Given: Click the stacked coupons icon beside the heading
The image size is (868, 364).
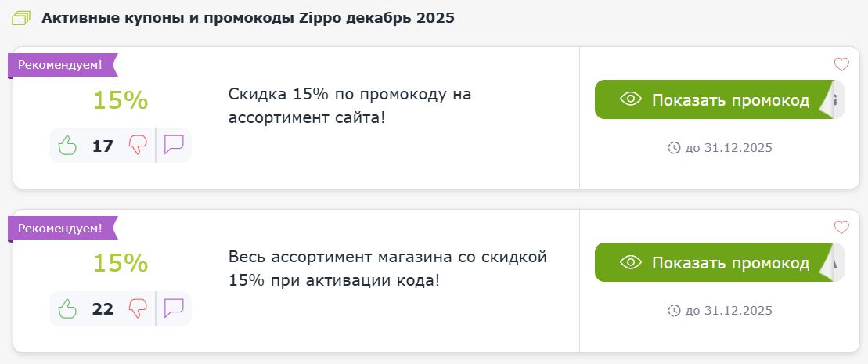Looking at the screenshot, I should point(22,18).
